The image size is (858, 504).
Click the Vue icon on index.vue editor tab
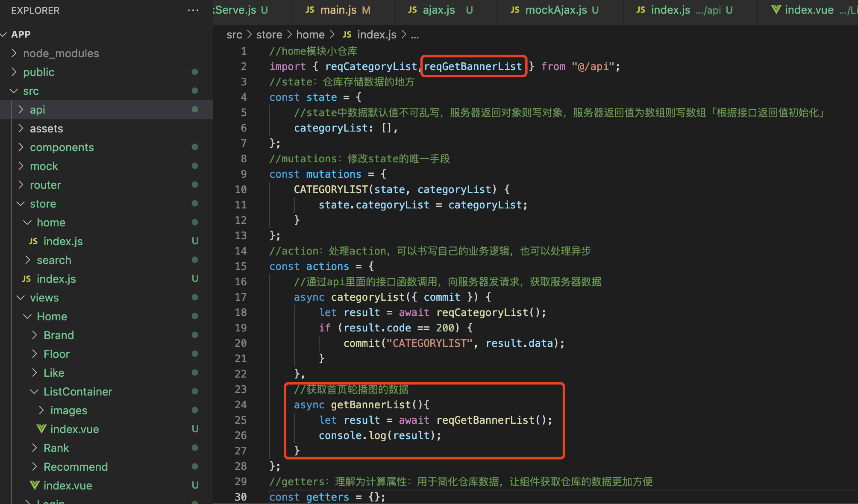pos(776,10)
